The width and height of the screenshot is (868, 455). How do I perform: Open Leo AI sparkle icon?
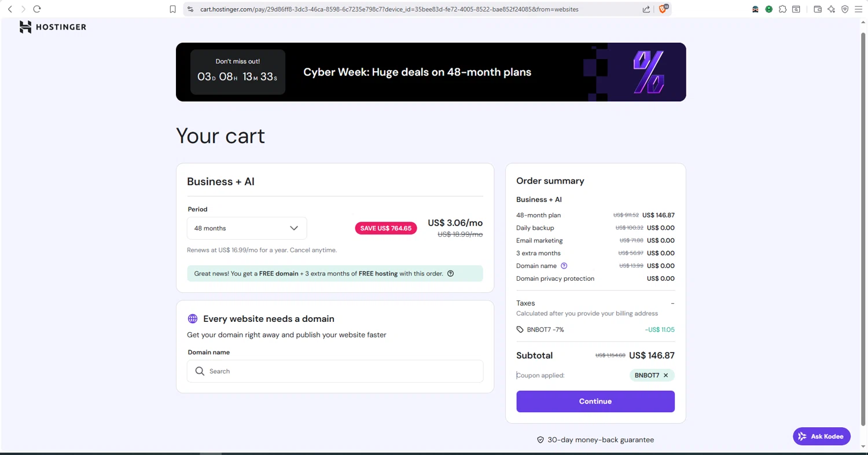[832, 9]
